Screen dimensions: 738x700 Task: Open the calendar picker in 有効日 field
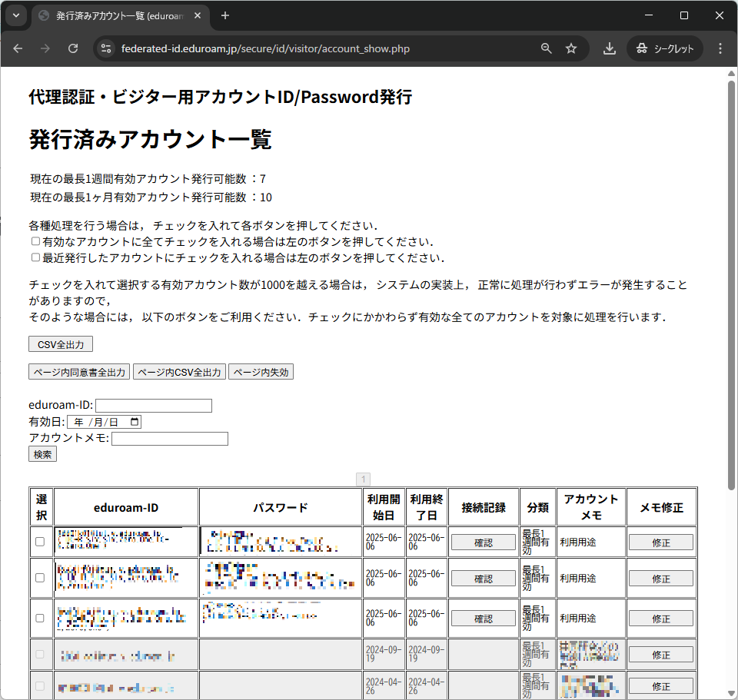[135, 422]
